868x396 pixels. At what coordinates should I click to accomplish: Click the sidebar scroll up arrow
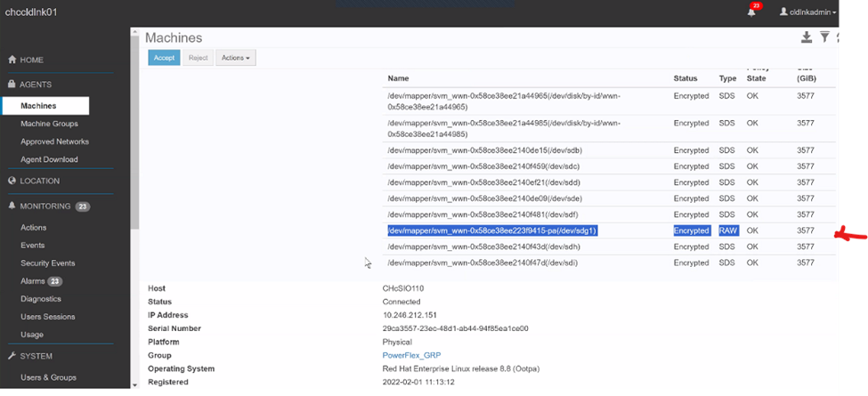pos(134,31)
